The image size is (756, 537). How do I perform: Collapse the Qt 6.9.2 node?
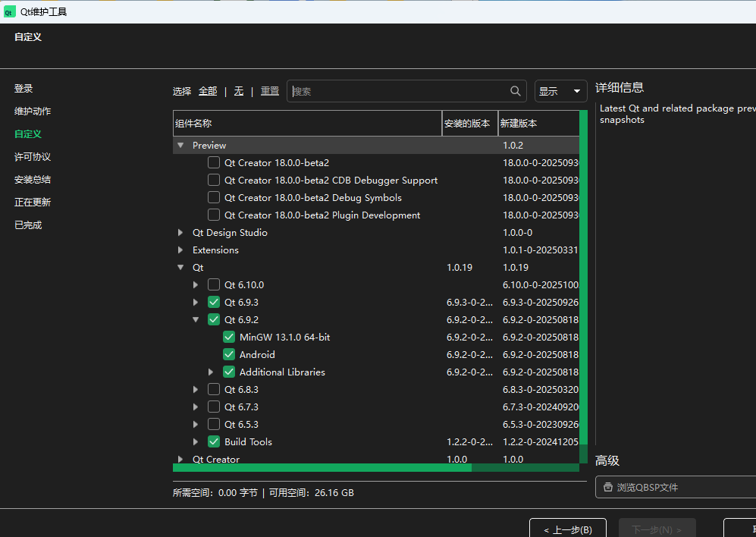[x=196, y=319]
